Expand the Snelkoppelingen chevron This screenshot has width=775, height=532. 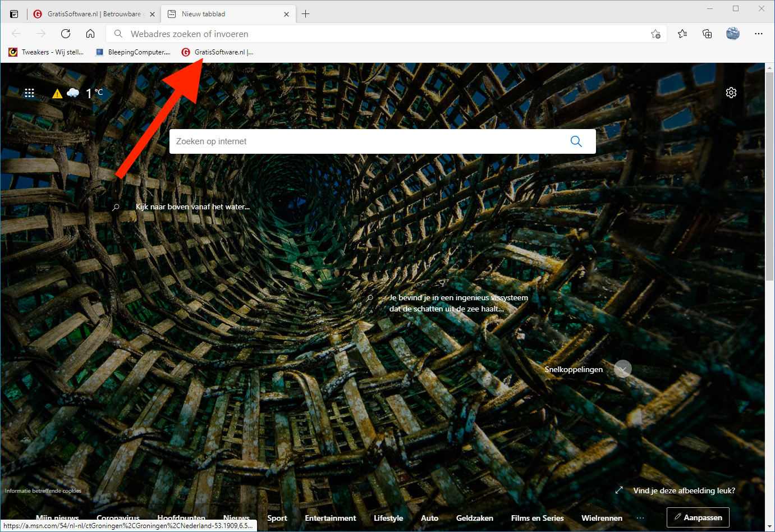(623, 369)
